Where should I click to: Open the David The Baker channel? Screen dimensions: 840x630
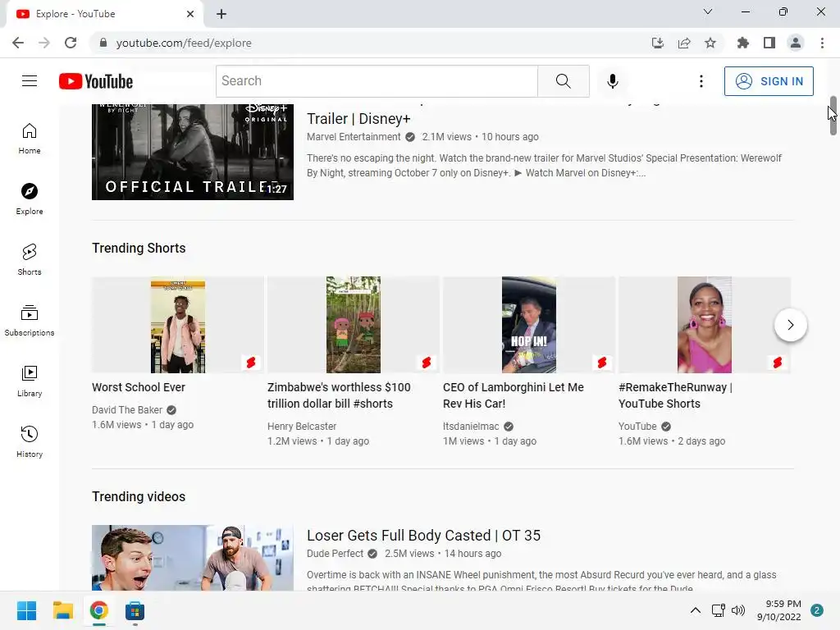(127, 410)
